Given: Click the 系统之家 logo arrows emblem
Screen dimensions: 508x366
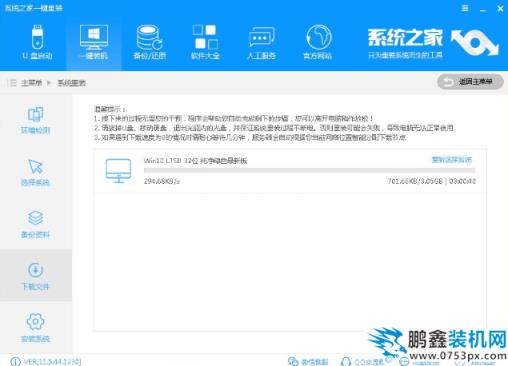Looking at the screenshot, I should click(x=474, y=43).
